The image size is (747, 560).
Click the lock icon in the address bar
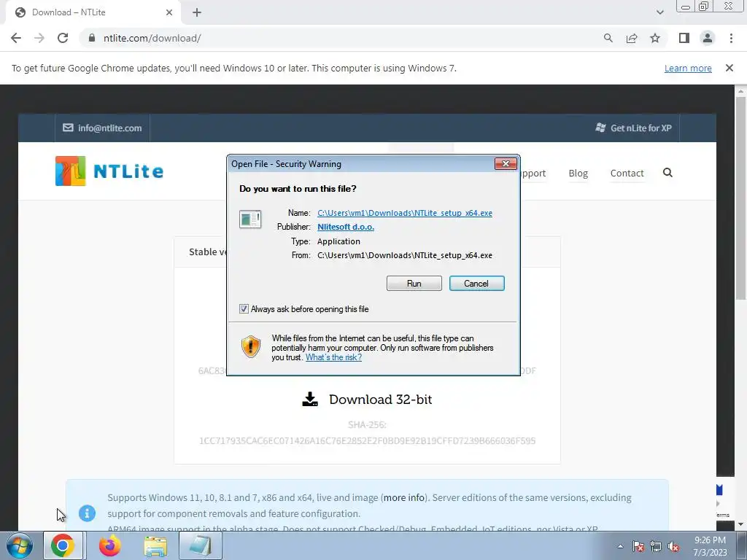click(92, 38)
